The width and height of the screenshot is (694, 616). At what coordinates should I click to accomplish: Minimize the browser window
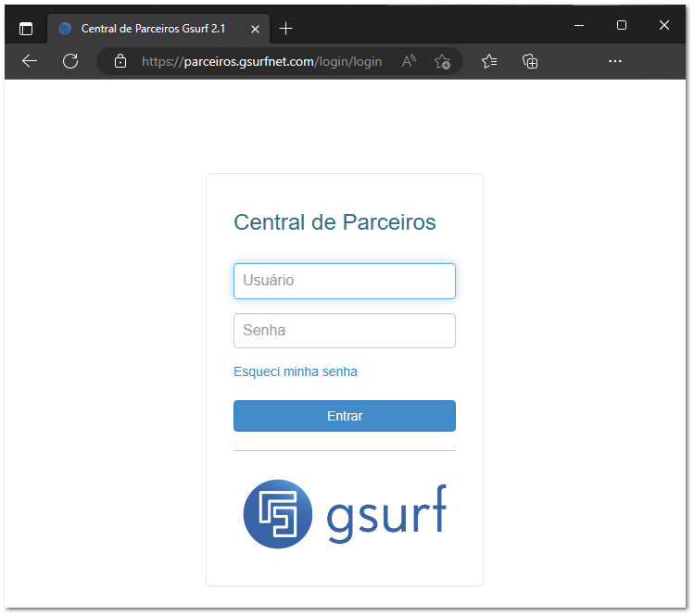pos(579,25)
